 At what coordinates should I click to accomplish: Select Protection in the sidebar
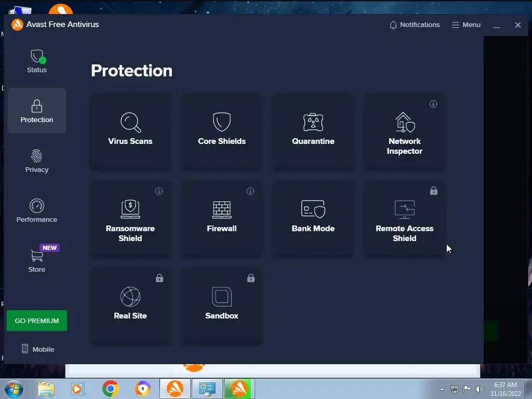coord(37,111)
